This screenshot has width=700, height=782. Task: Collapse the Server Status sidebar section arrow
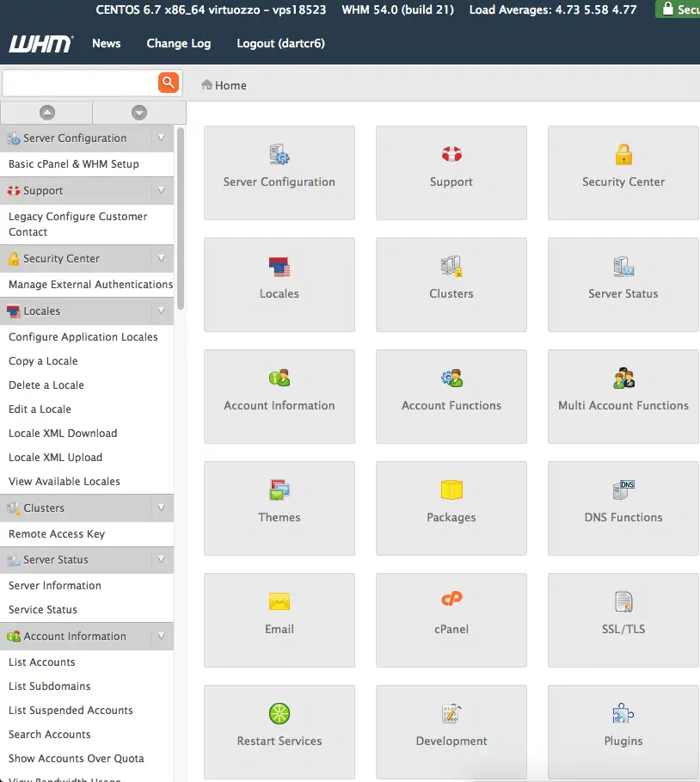coord(161,559)
